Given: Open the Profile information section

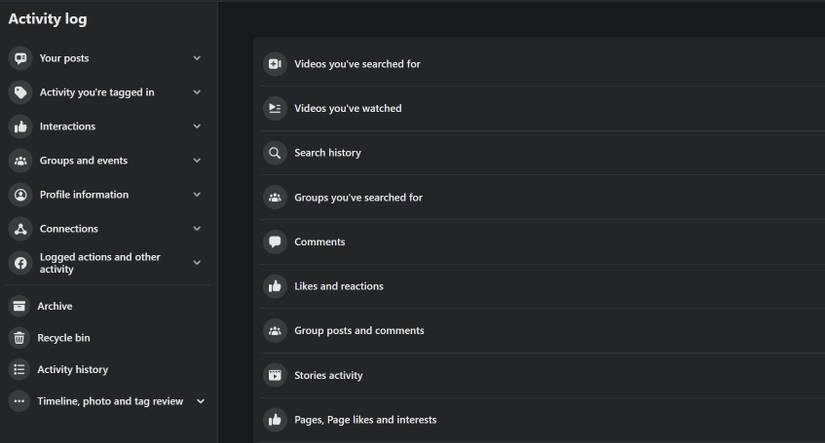Looking at the screenshot, I should tap(107, 195).
